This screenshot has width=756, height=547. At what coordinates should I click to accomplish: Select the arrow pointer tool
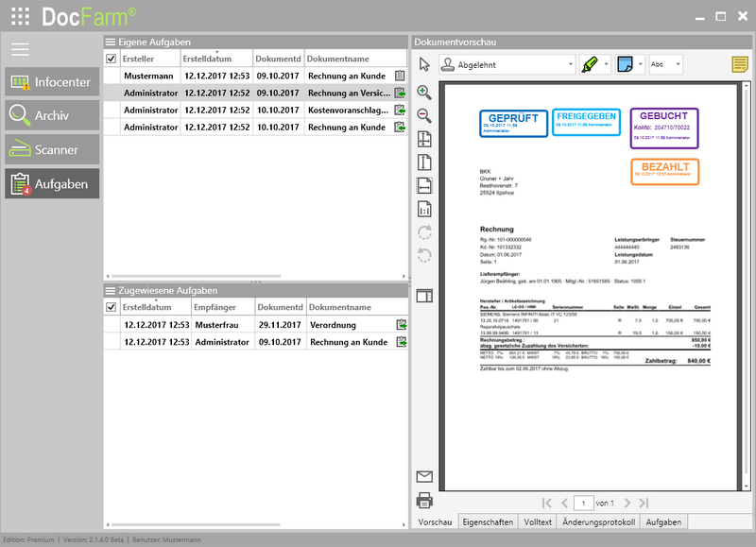424,64
